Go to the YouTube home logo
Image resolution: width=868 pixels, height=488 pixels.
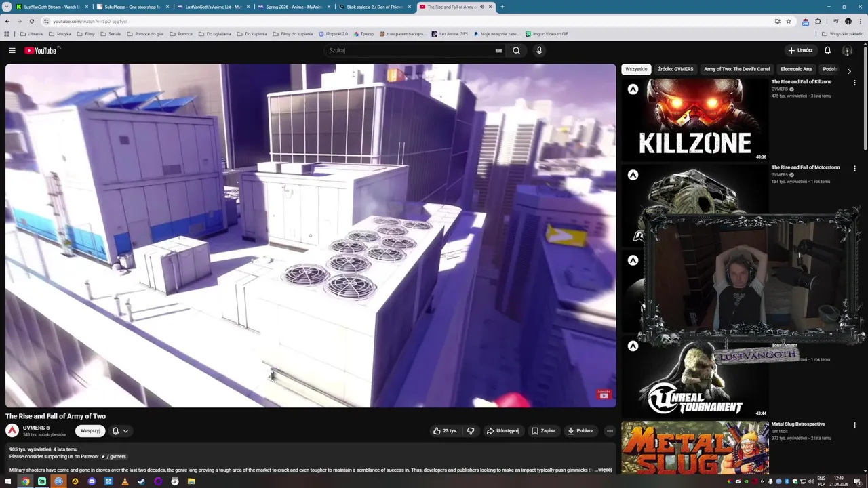42,50
